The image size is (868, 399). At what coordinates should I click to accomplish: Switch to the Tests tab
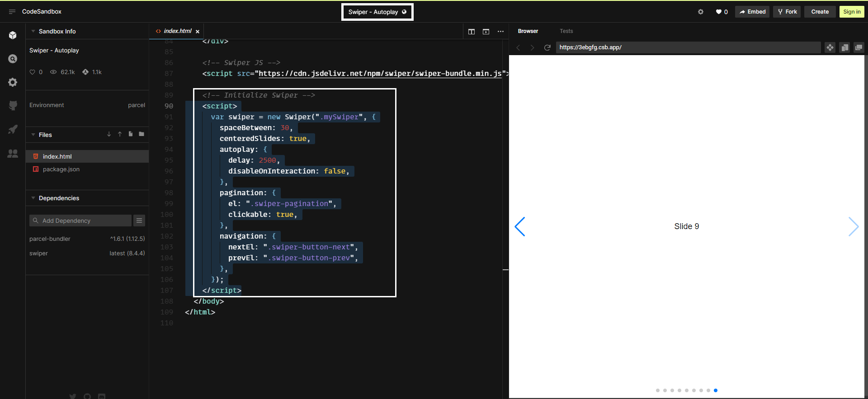[566, 31]
